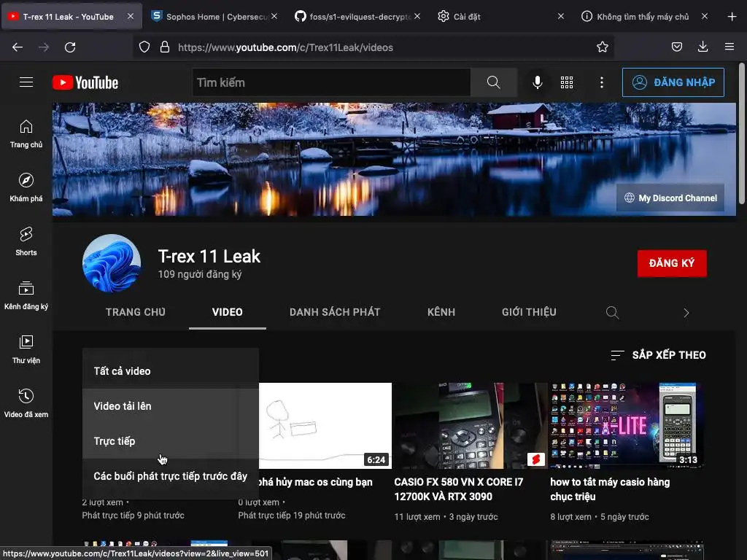Select Tất cả video option
The height and width of the screenshot is (560, 747).
(171, 371)
